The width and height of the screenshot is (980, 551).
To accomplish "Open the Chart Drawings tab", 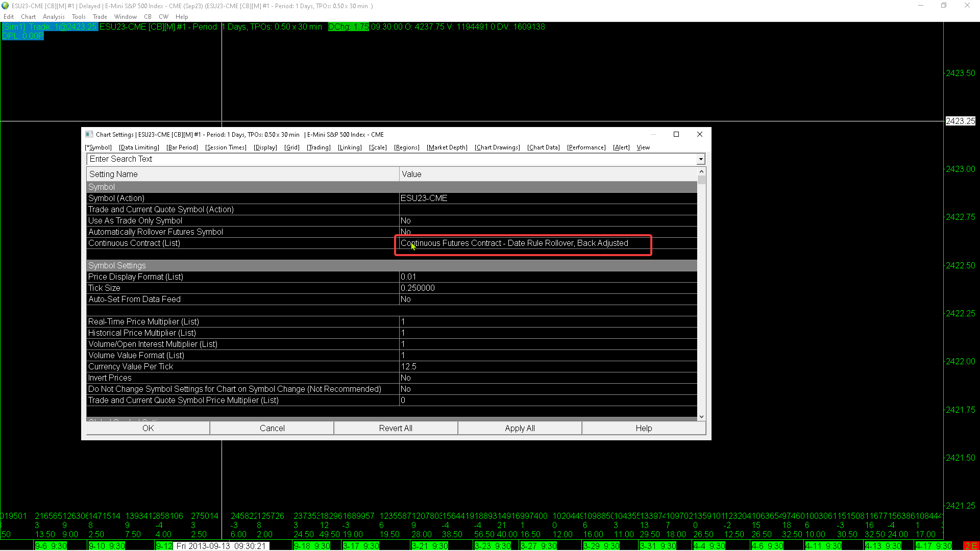I will tap(497, 147).
